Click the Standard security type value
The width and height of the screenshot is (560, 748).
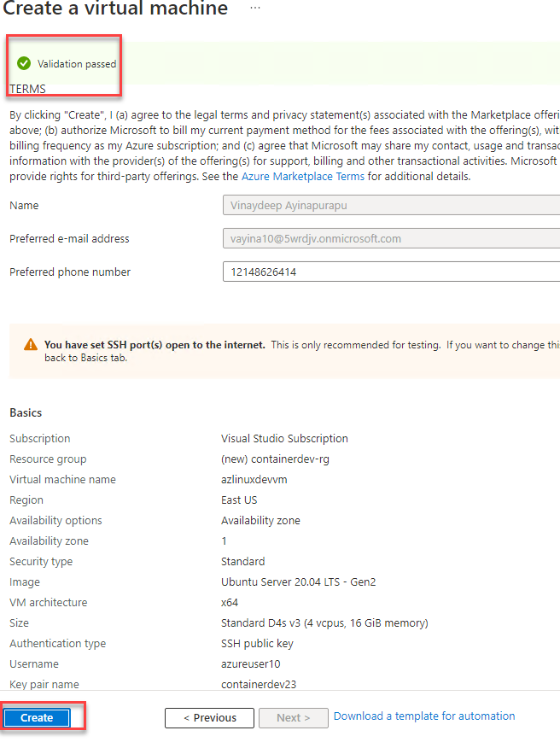pos(242,562)
